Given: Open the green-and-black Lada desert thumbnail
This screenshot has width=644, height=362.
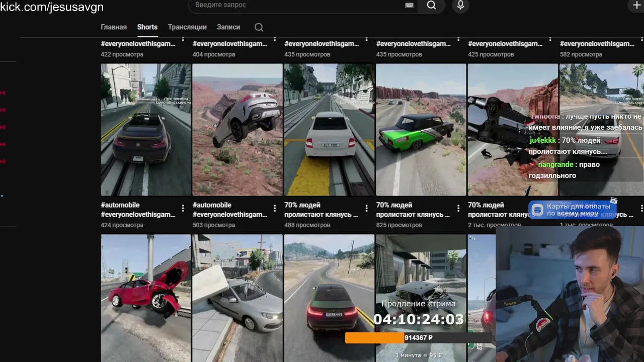Looking at the screenshot, I should coord(421,129).
